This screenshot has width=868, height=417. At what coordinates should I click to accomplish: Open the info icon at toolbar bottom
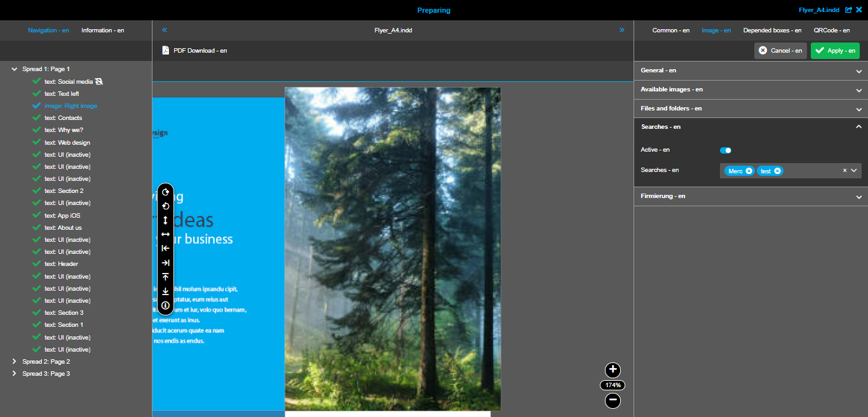click(x=165, y=305)
